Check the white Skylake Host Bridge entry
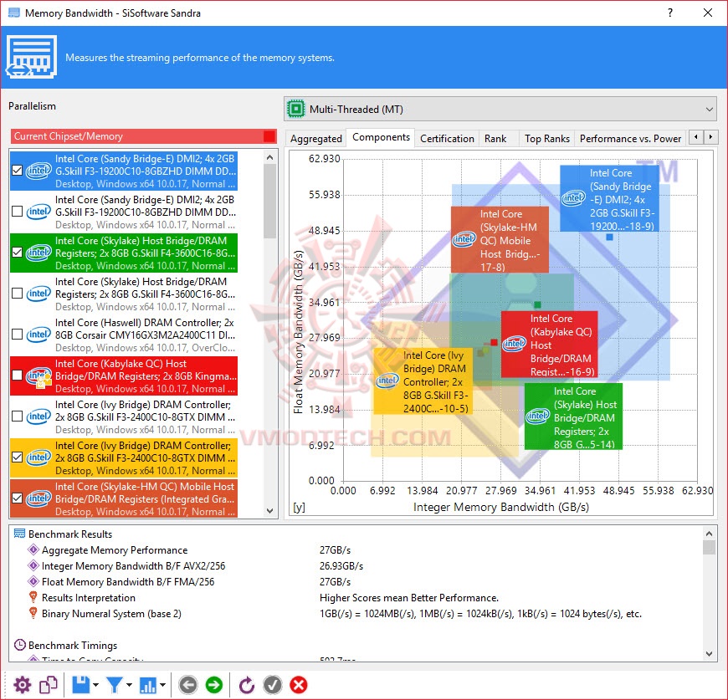728x700 pixels. [18, 294]
